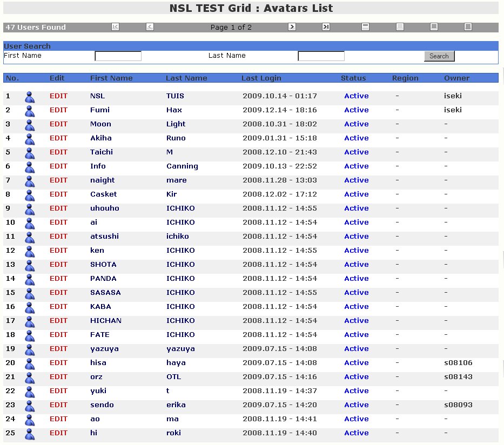Click the avatar icon in row 25

30,434
